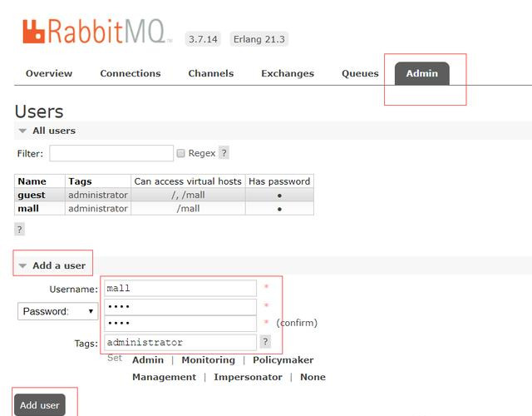Image resolution: width=532 pixels, height=416 pixels.
Task: Click administrator tag in mall row
Action: [98, 209]
